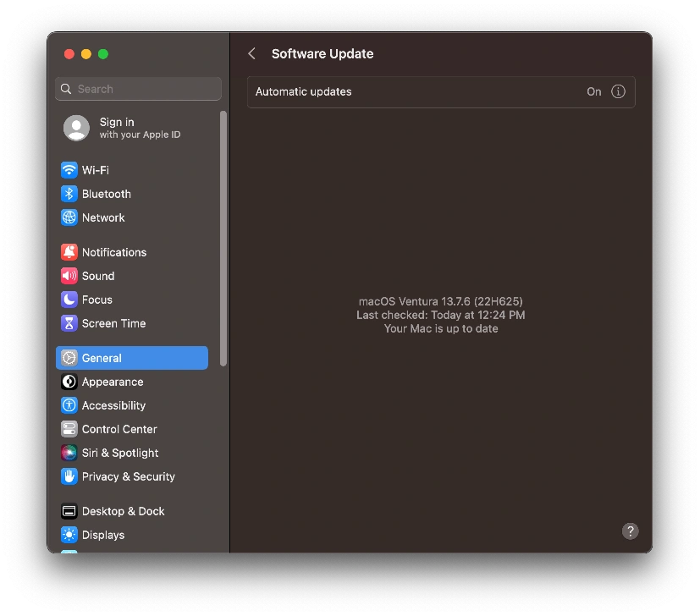
Task: Click the Search field in sidebar
Action: 140,89
